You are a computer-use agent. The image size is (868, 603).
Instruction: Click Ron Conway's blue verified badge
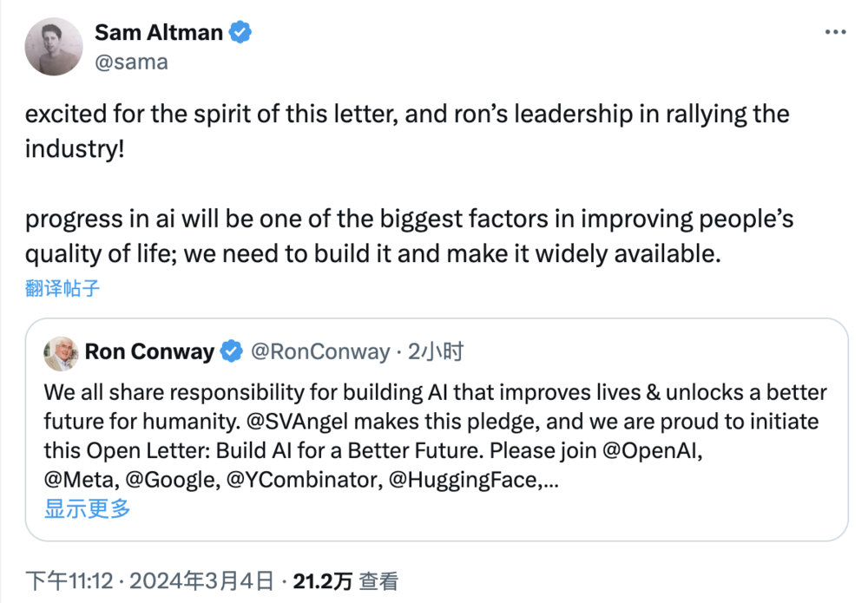[232, 351]
